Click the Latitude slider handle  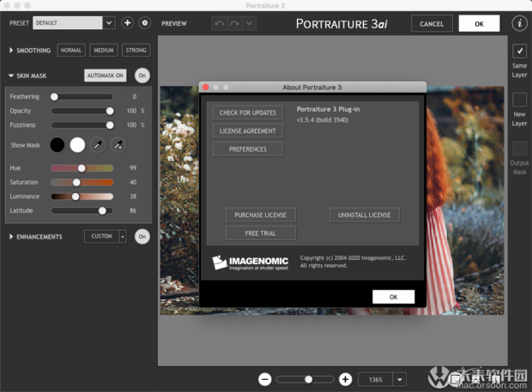pyautogui.click(x=102, y=210)
